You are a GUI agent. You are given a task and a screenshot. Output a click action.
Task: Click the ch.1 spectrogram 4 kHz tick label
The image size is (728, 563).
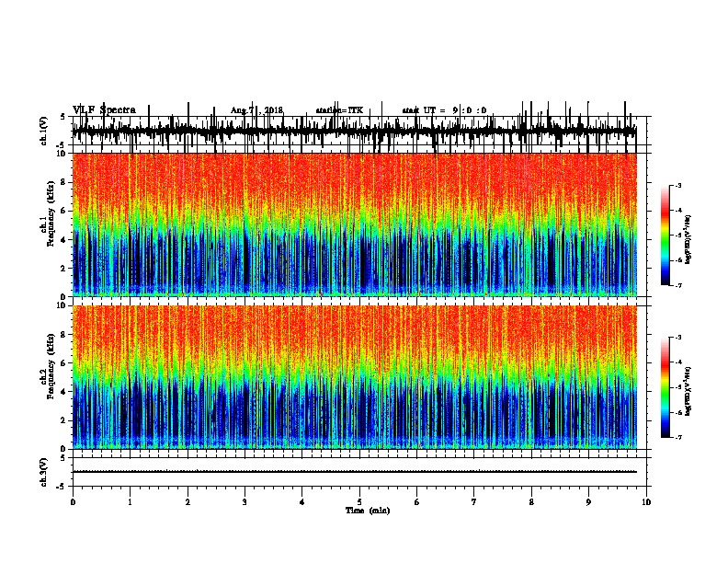[64, 240]
